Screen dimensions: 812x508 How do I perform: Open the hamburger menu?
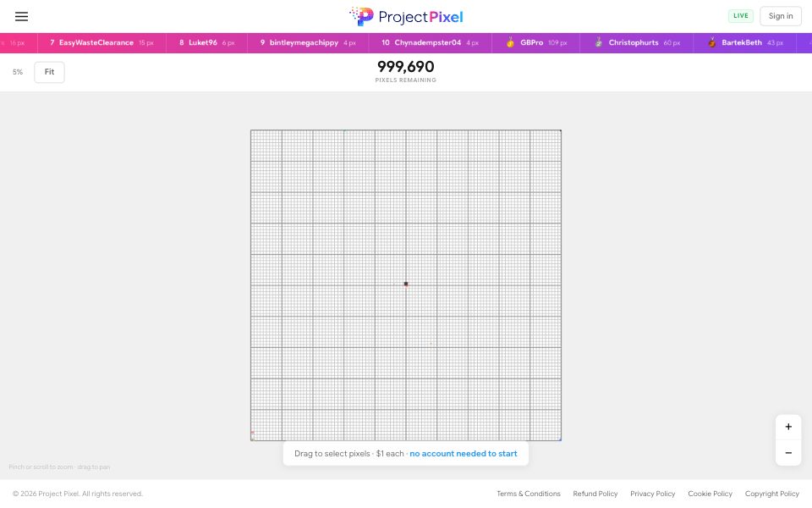point(21,17)
